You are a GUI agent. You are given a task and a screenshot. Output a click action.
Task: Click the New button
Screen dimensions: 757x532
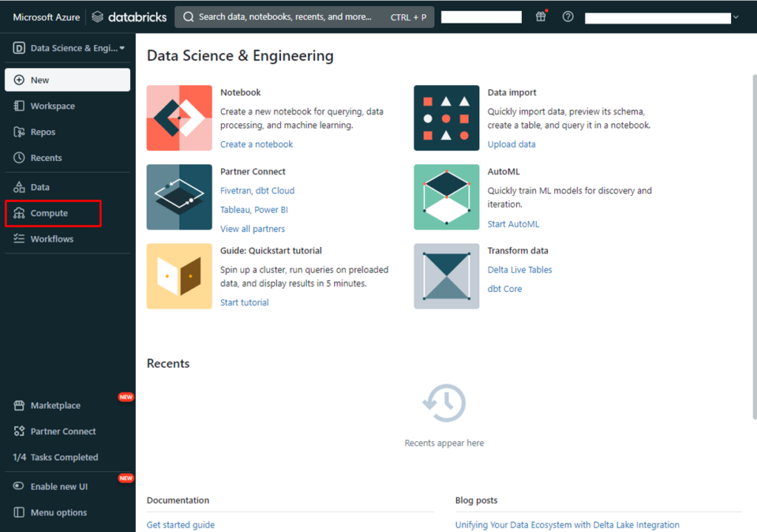pos(67,80)
